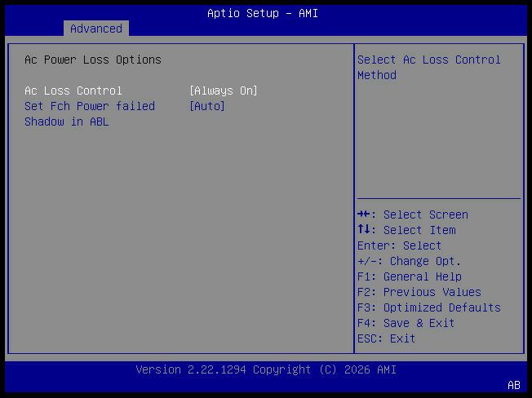Click the F2: Previous Values hint

click(419, 292)
